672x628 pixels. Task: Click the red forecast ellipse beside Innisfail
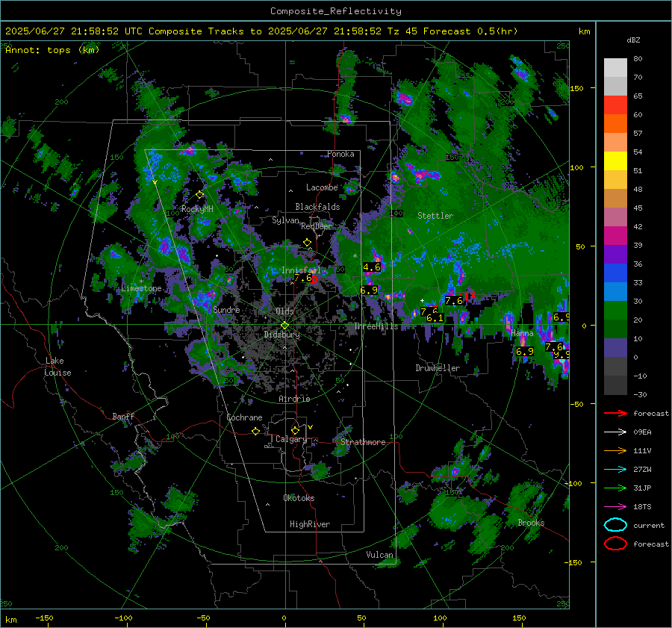(314, 279)
